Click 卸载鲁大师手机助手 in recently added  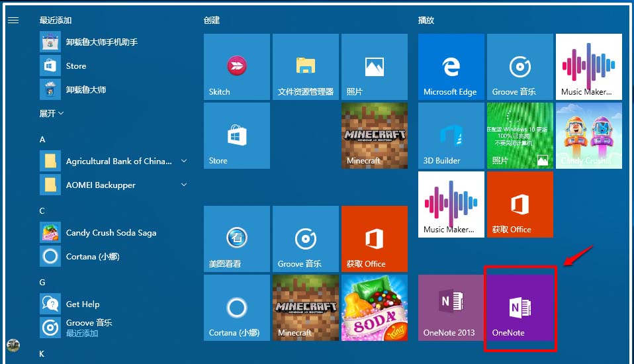click(101, 42)
